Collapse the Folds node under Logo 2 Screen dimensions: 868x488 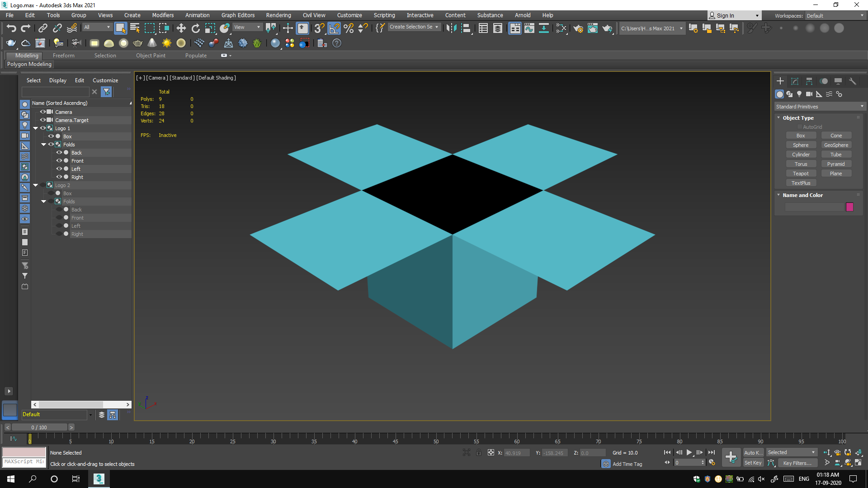[x=43, y=202]
